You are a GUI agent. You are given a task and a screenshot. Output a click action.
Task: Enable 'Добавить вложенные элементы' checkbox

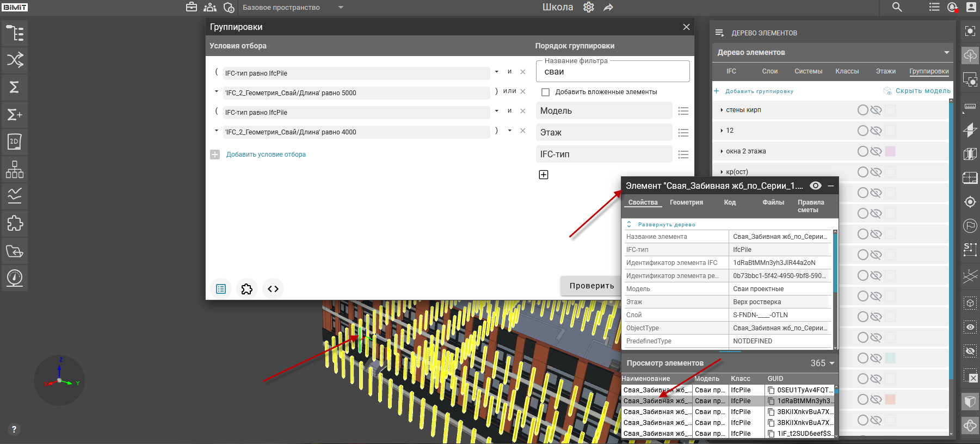point(546,92)
